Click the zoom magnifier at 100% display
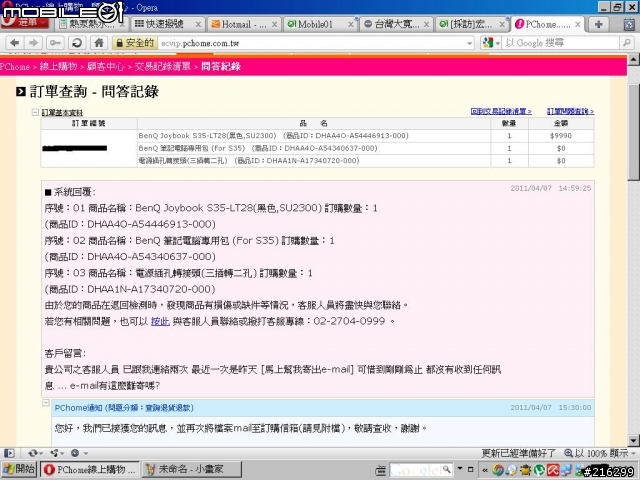The width and height of the screenshot is (640, 480). pyautogui.click(x=568, y=453)
